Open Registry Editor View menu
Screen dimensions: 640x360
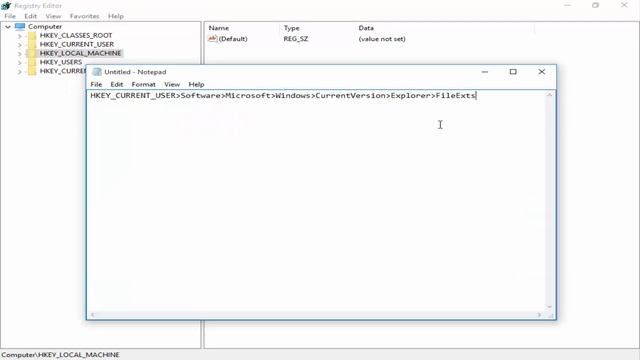coord(53,16)
